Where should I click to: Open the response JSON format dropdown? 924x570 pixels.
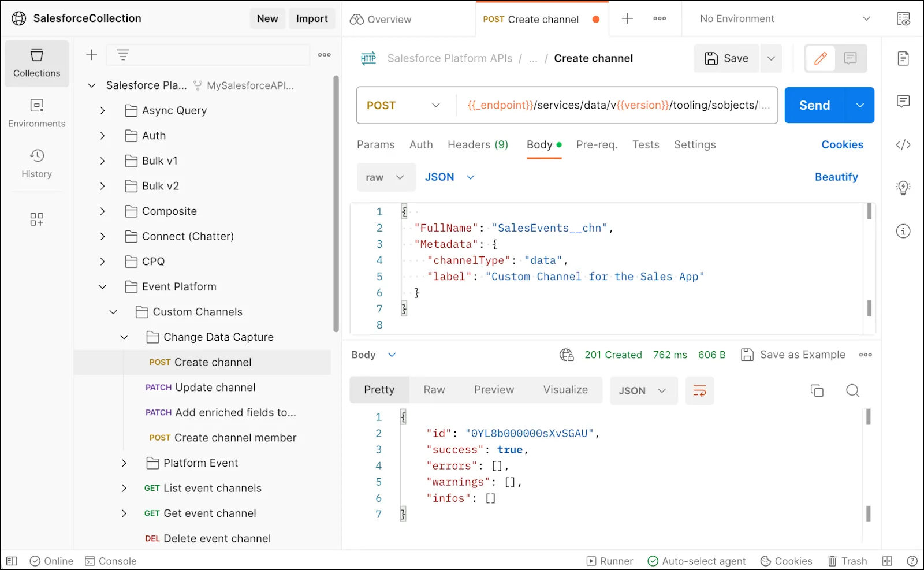coord(643,390)
